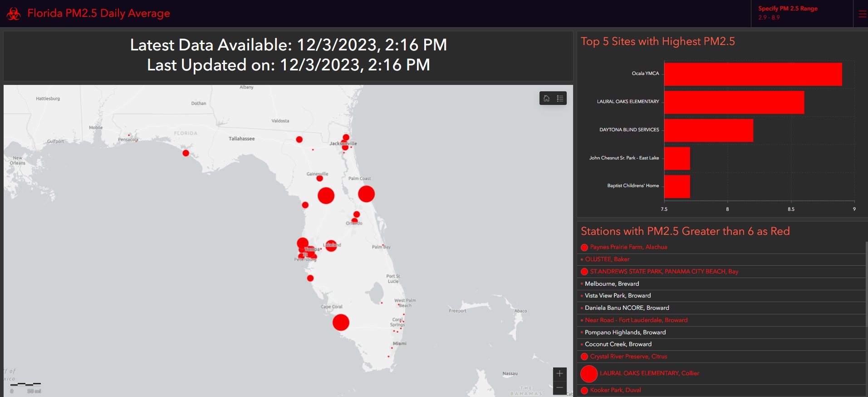Zoom out on the map with minus button
This screenshot has width=868, height=397.
pos(559,388)
